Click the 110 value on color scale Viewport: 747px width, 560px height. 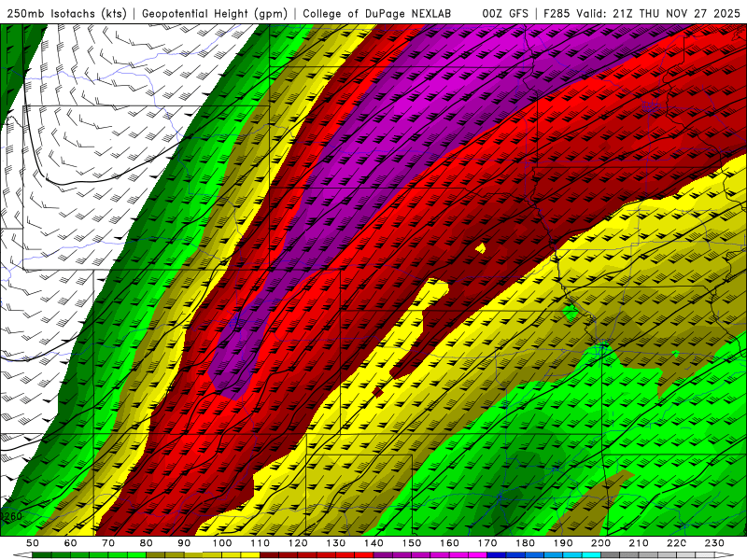(261, 543)
